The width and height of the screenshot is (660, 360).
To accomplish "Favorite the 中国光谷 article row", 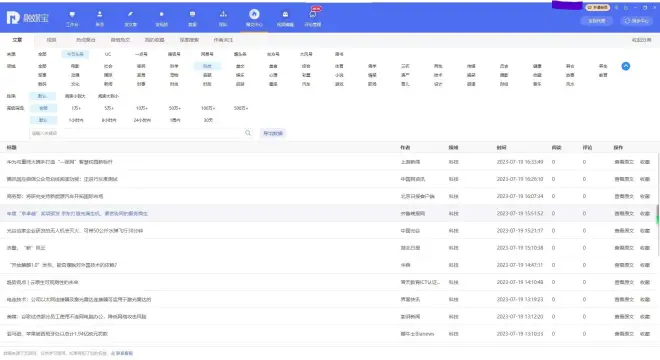I will (645, 231).
